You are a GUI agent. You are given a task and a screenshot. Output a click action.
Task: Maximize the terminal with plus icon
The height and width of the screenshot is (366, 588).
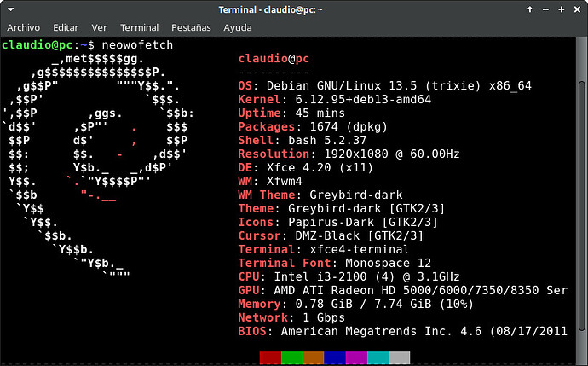click(x=562, y=9)
